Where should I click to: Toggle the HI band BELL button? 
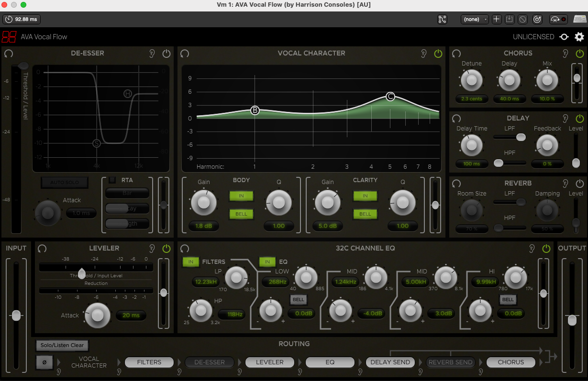coord(508,299)
